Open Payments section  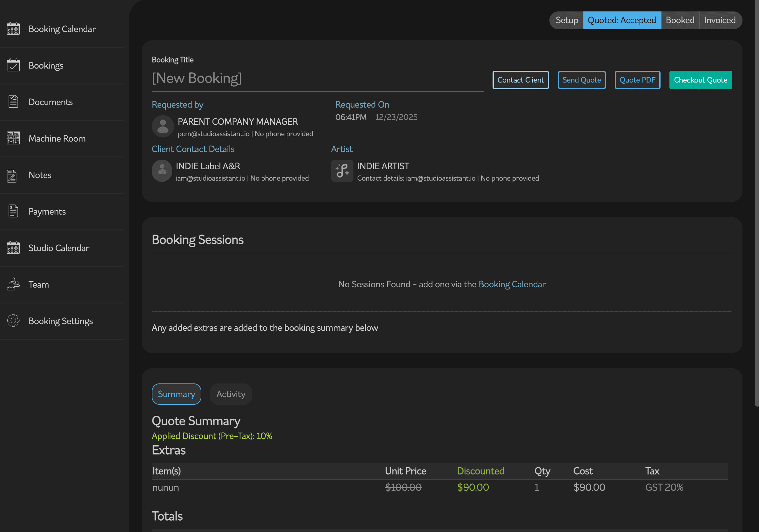tap(62, 211)
